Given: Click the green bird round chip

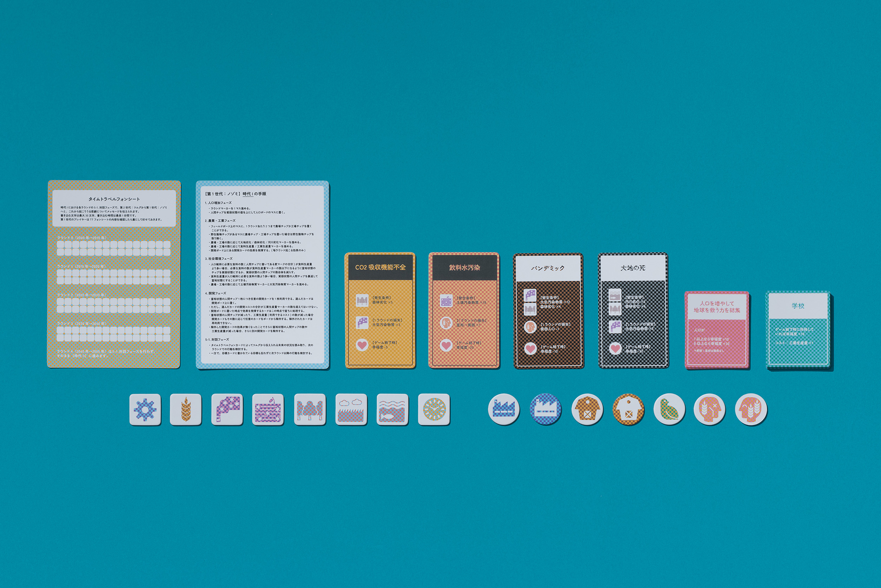Looking at the screenshot, I should [669, 409].
